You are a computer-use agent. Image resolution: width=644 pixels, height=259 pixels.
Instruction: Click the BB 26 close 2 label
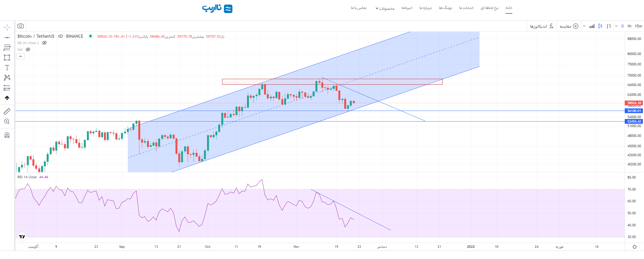tap(28, 43)
